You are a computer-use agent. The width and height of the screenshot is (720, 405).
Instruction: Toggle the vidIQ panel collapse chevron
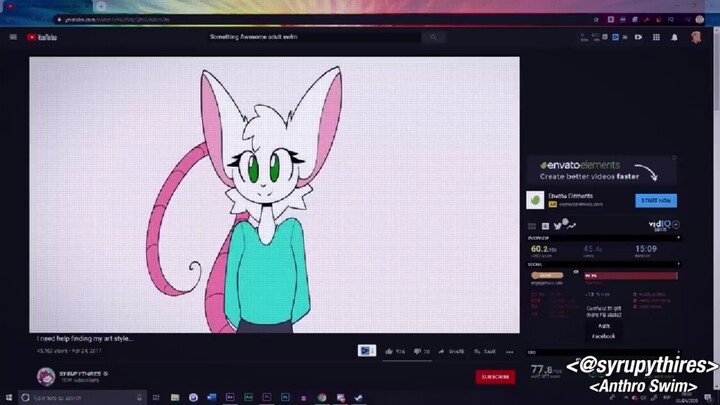pyautogui.click(x=676, y=225)
